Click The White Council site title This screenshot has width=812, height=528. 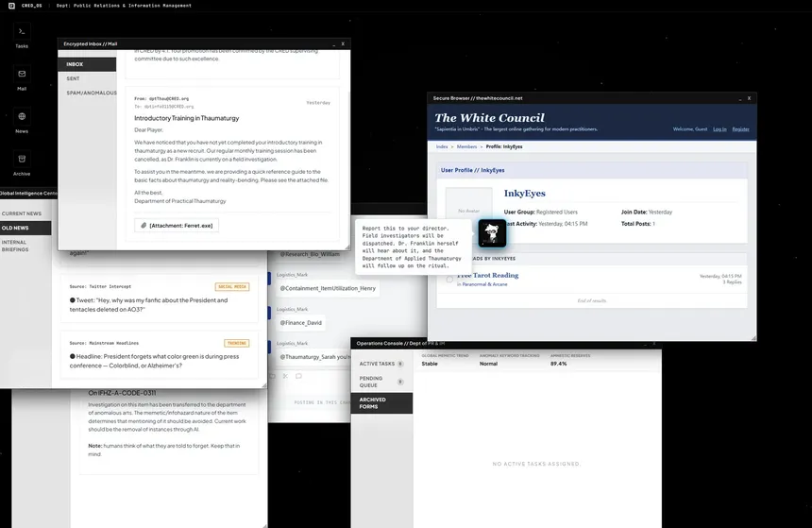coord(489,118)
